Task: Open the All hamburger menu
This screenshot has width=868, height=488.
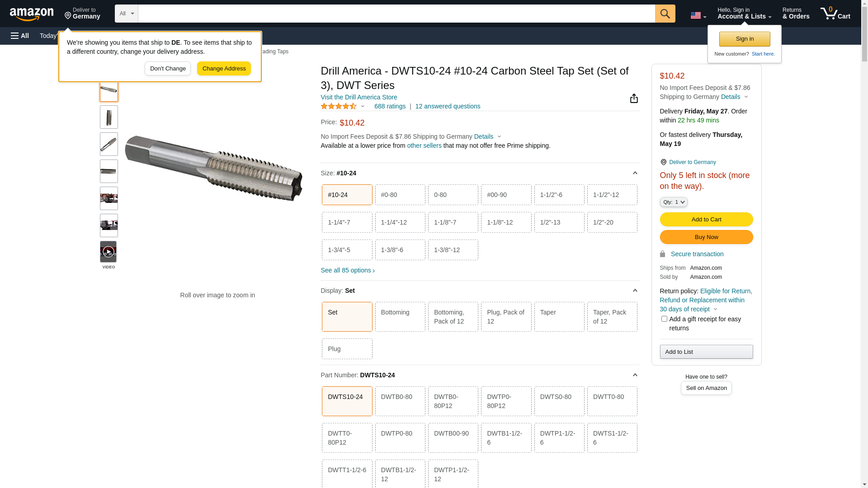Action: point(20,36)
